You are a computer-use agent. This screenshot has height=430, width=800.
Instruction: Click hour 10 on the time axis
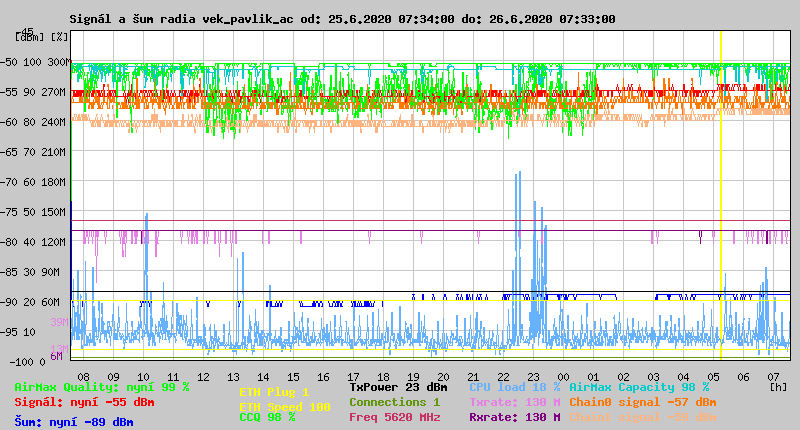pos(143,377)
